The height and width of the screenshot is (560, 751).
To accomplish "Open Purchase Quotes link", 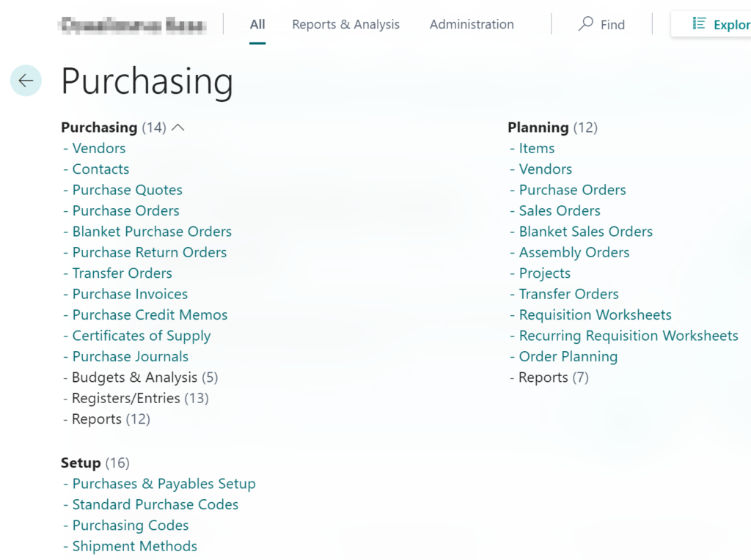I will 127,190.
